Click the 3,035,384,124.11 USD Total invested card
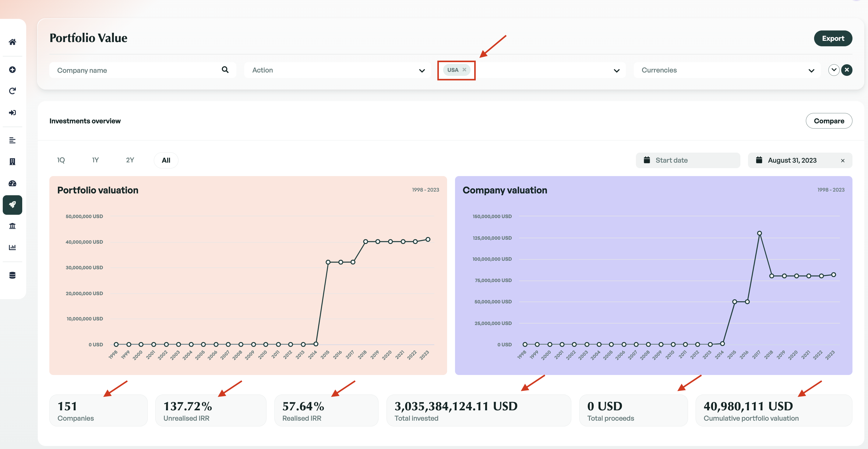 point(478,411)
